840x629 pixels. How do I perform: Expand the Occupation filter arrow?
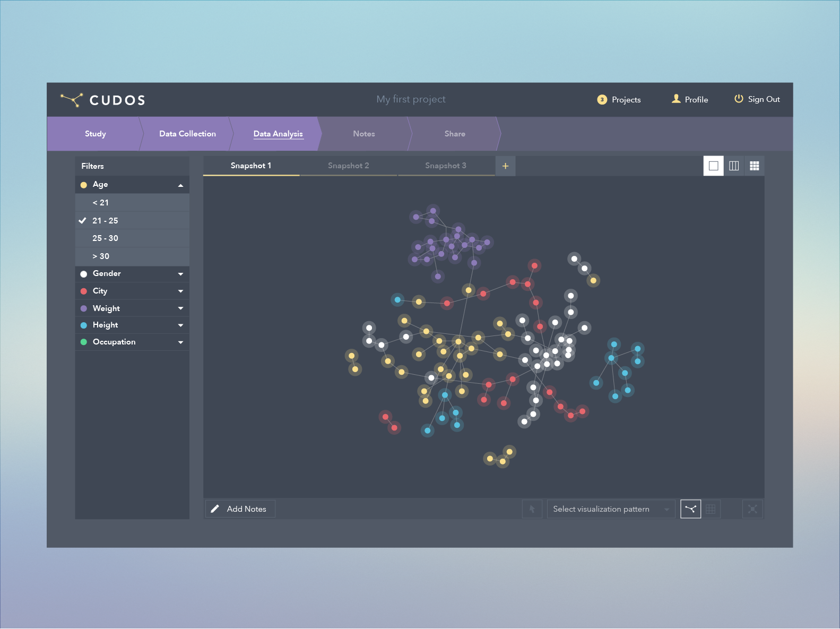coord(180,342)
